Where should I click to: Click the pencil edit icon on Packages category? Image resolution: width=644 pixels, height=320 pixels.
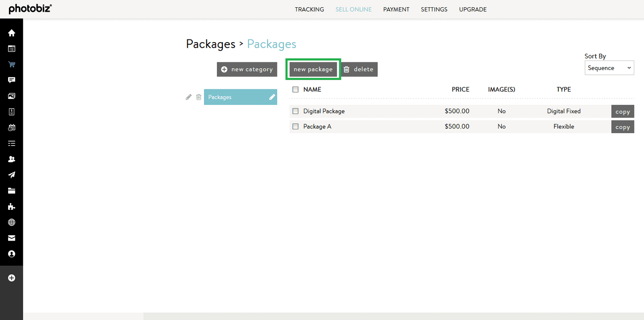tap(188, 97)
